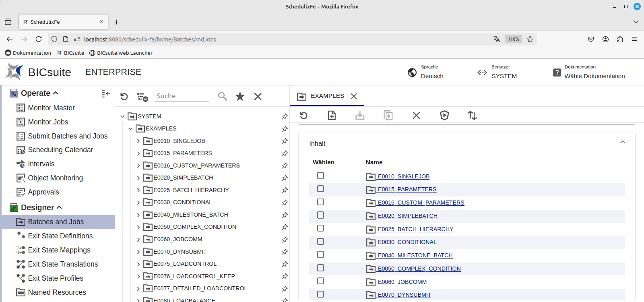Click the user switch arrows icon
This screenshot has height=302, width=644.
click(x=482, y=72)
